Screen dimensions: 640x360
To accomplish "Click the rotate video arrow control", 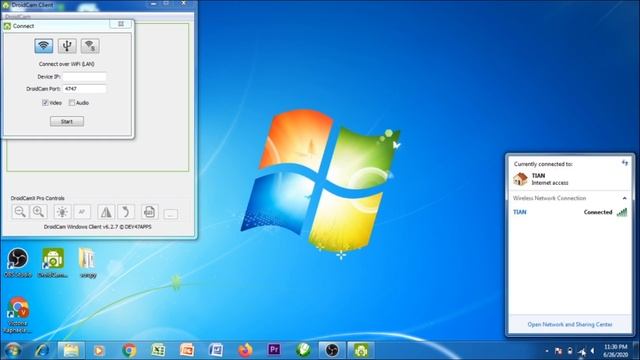I will point(126,212).
